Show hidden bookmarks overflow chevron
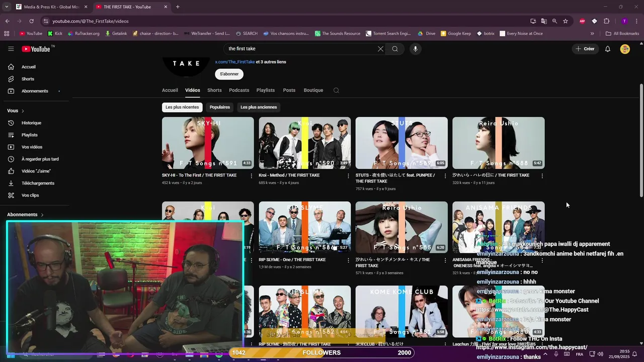 pos(592,34)
